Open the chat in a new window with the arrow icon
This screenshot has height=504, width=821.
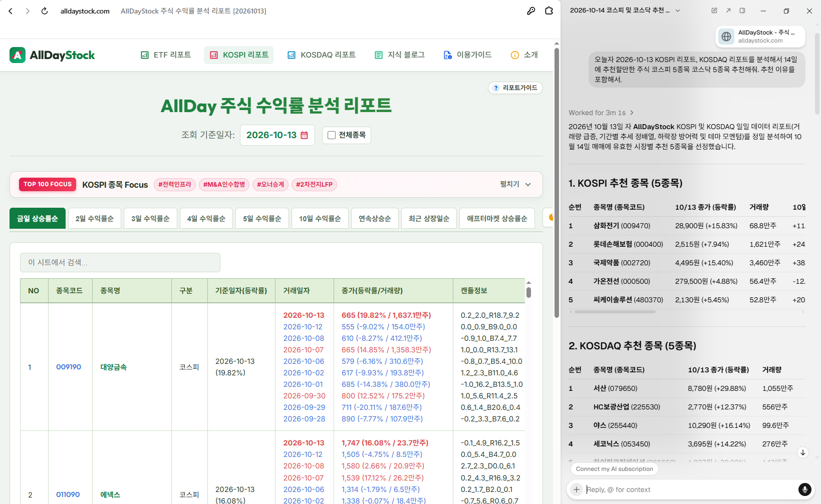tap(728, 11)
